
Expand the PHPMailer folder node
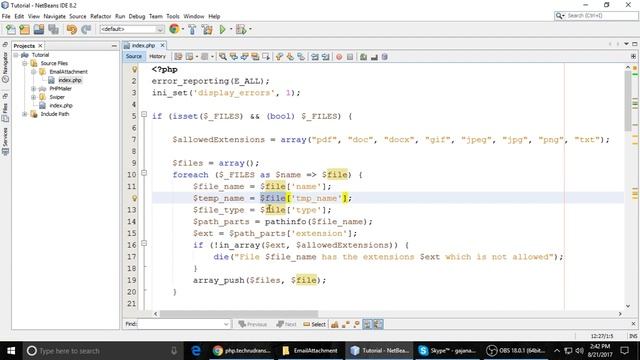33,89
